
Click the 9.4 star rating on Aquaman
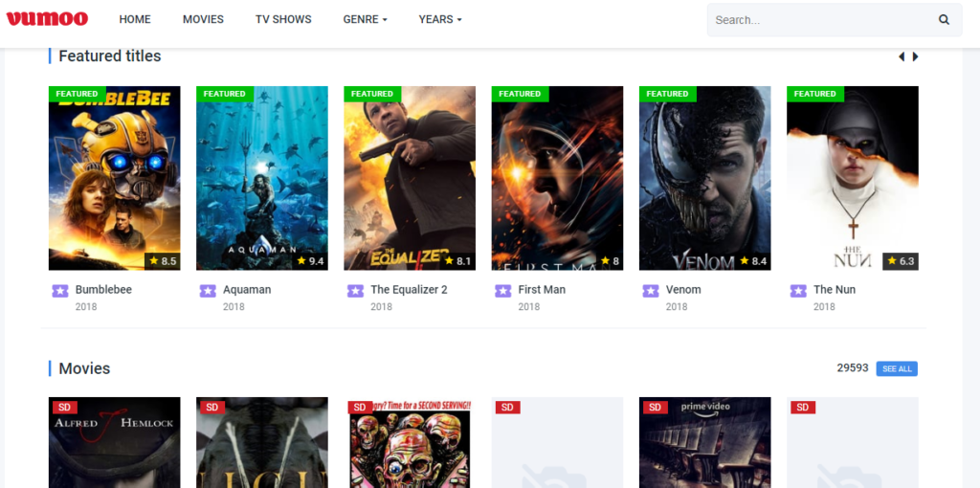[x=310, y=261]
